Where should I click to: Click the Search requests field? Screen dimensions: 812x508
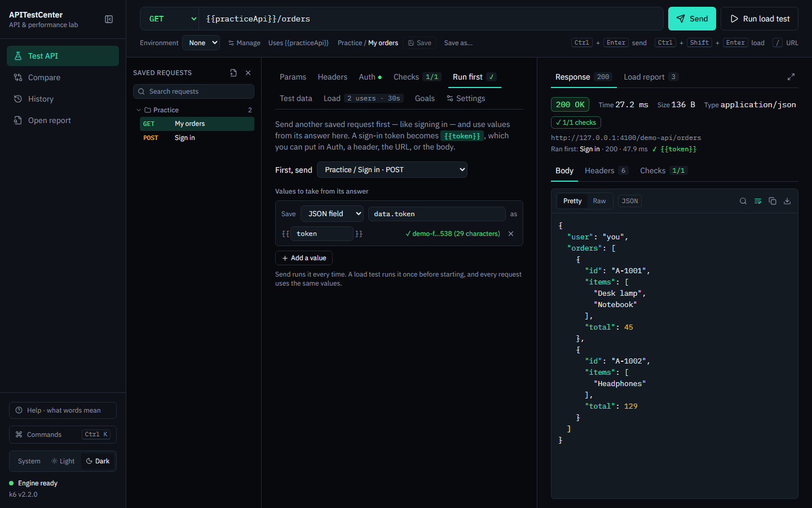coord(193,91)
